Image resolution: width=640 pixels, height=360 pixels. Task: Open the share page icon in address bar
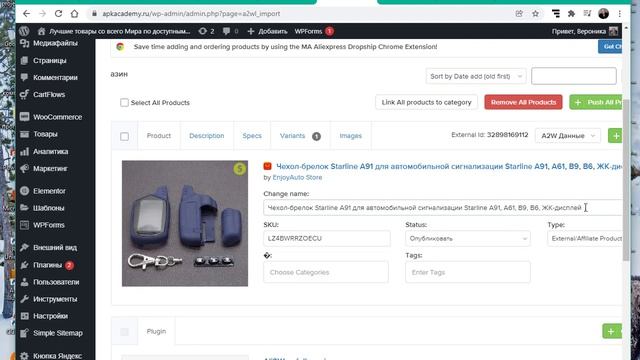[519, 13]
